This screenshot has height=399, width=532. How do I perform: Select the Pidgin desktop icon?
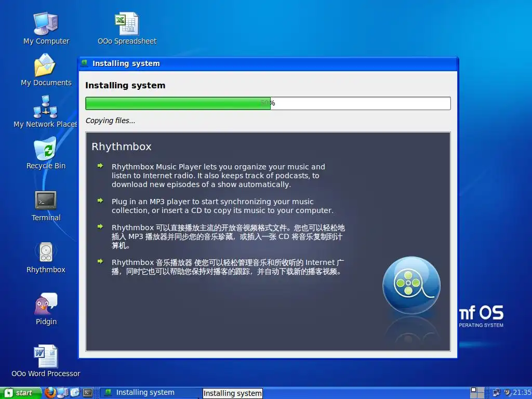click(46, 310)
